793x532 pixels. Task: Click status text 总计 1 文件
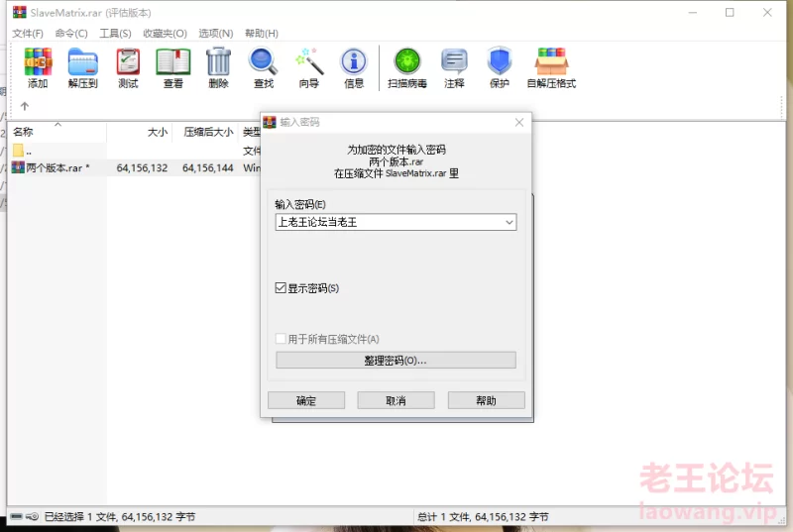click(443, 517)
